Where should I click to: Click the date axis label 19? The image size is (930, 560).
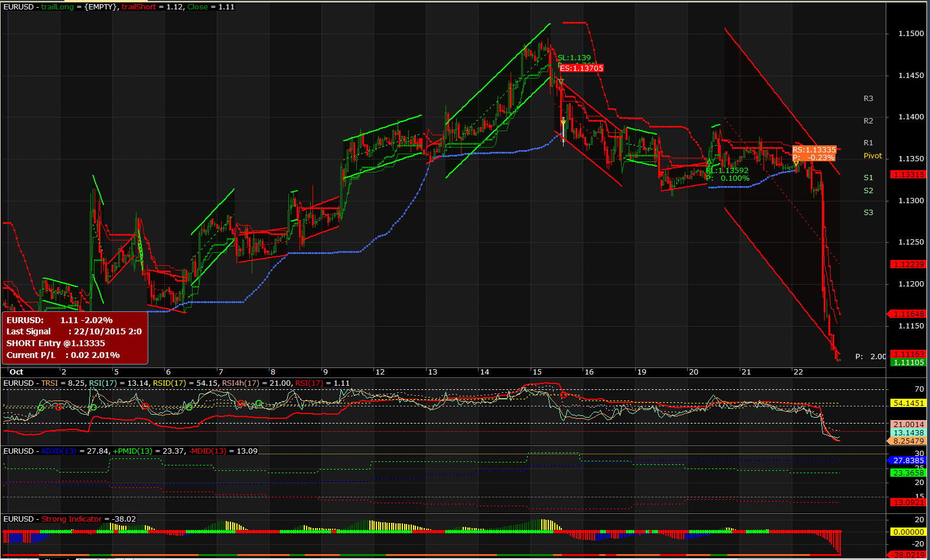click(x=642, y=372)
